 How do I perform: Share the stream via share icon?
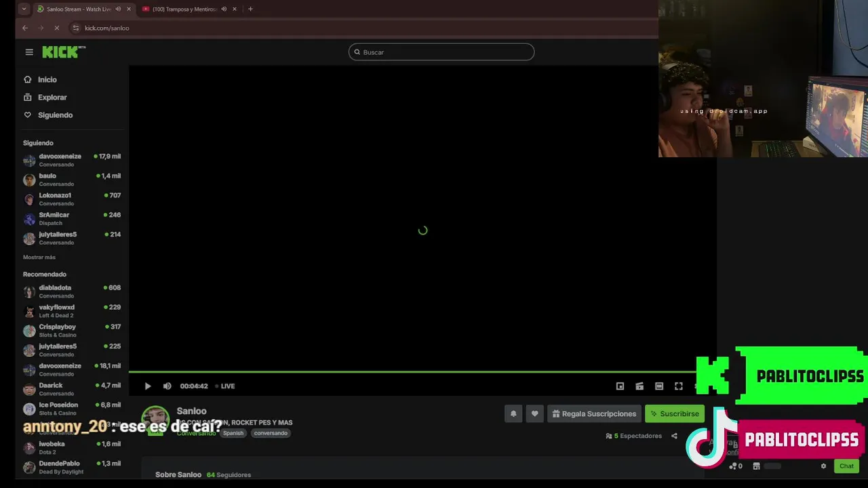(674, 436)
